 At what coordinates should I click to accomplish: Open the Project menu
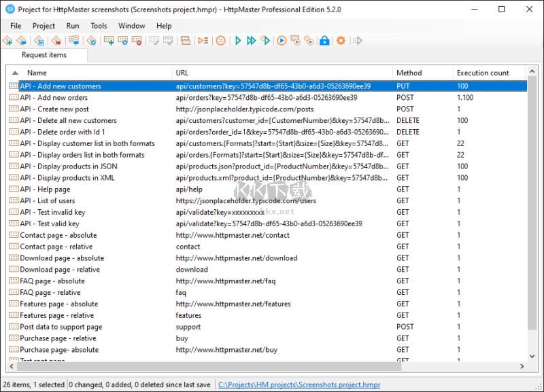44,26
